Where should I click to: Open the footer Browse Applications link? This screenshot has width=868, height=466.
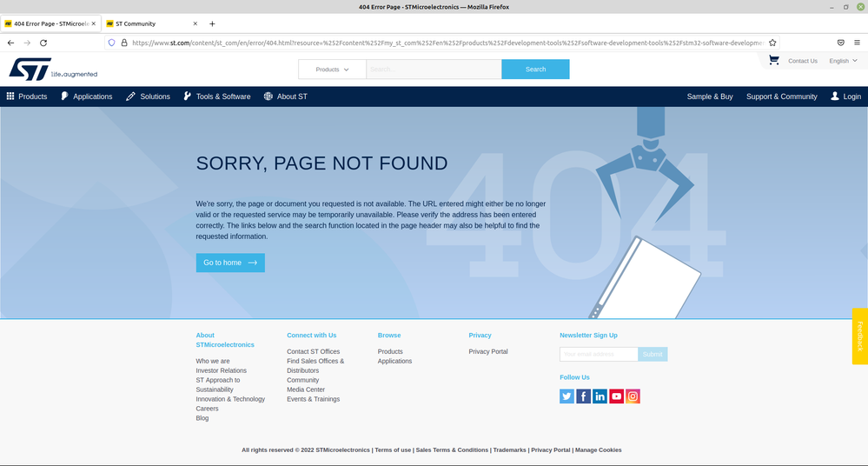click(394, 362)
